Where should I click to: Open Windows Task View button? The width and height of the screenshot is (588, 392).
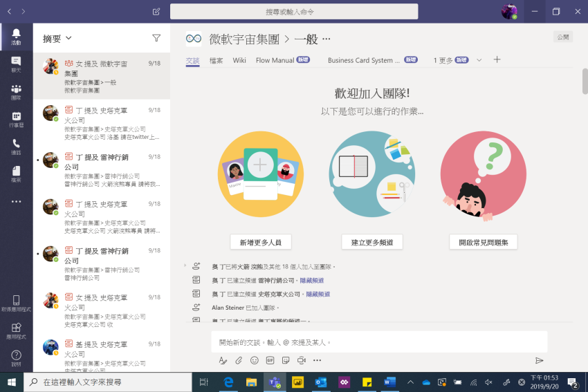tap(203, 382)
